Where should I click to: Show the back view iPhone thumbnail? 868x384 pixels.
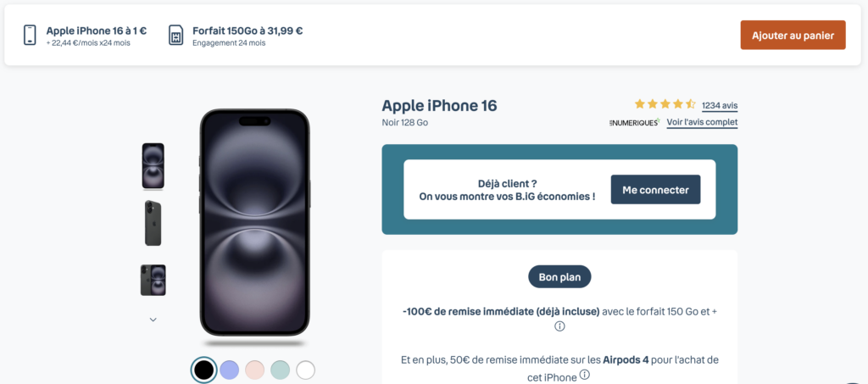click(x=153, y=224)
